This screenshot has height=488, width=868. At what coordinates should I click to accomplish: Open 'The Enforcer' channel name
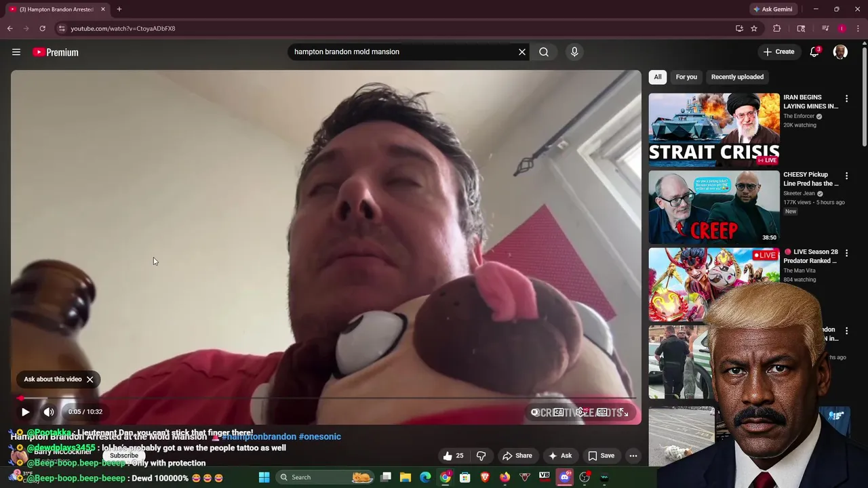click(799, 117)
